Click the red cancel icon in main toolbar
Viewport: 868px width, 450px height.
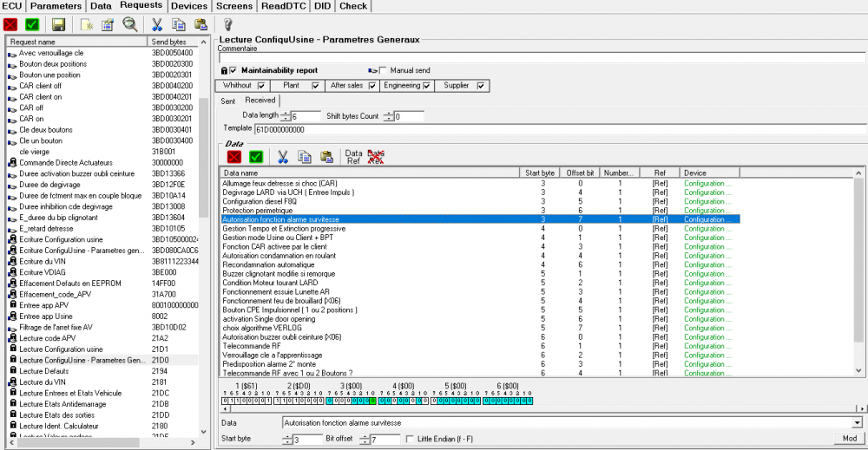tap(10, 24)
